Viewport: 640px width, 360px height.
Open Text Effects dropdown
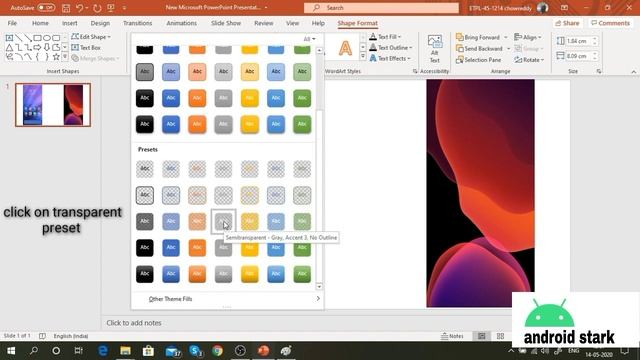pyautogui.click(x=390, y=58)
